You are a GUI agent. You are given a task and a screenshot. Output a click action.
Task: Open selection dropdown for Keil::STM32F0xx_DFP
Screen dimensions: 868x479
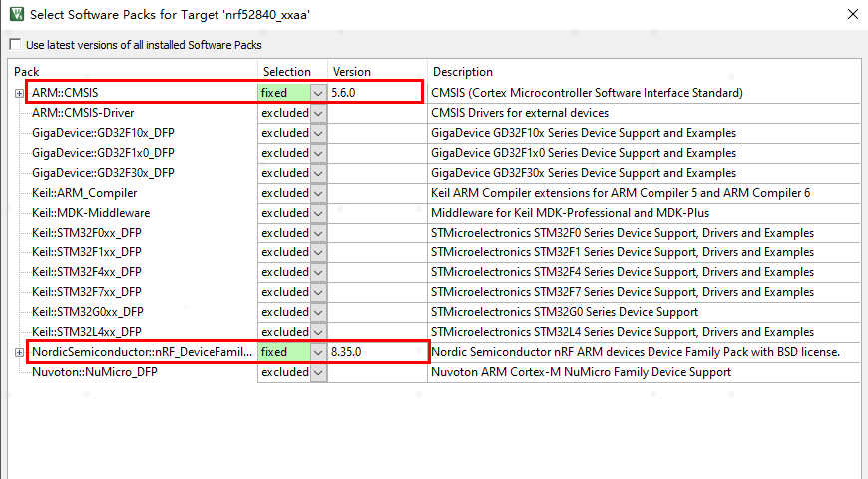tap(318, 233)
